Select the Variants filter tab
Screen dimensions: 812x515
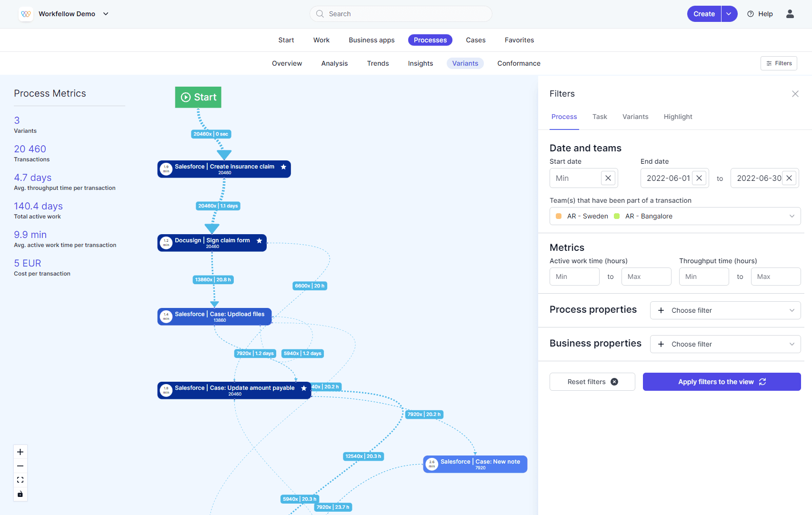tap(635, 117)
